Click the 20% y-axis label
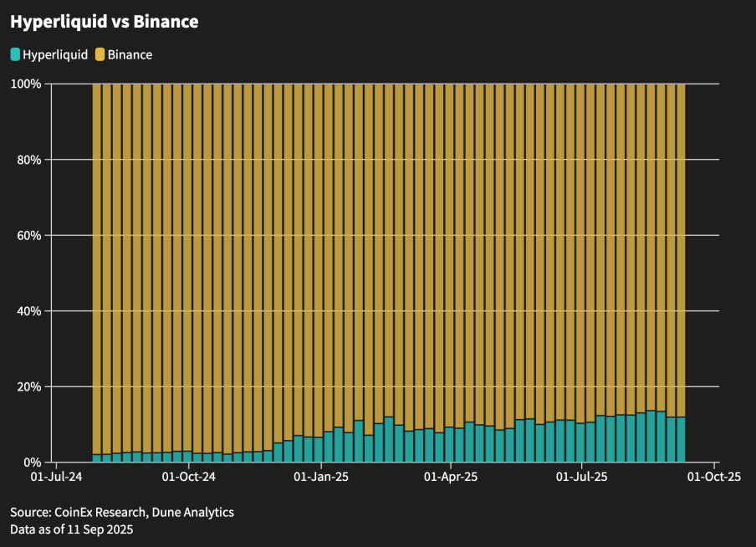This screenshot has height=547, width=756. 29,387
